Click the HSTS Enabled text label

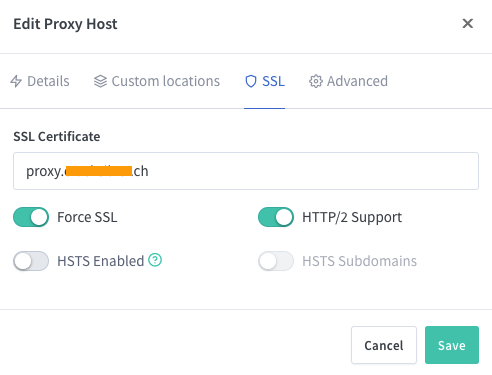(101, 261)
